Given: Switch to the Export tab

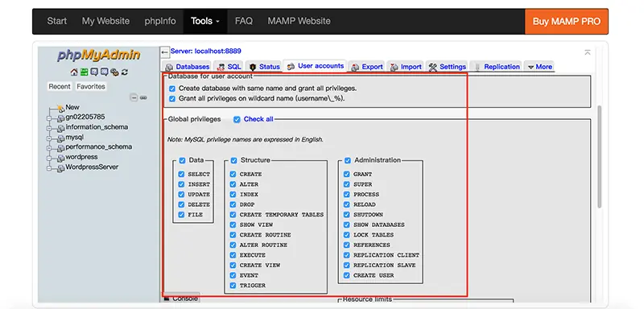Looking at the screenshot, I should pos(367,67).
